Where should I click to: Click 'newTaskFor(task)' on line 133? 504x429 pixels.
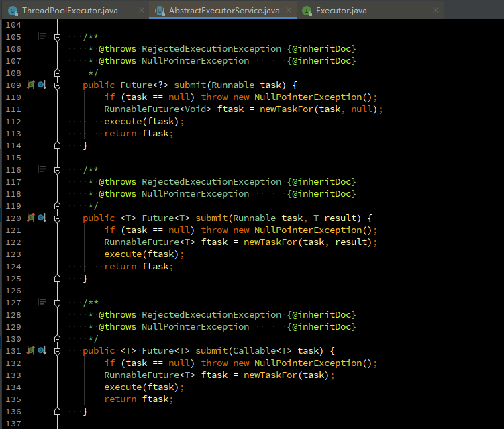coord(287,375)
